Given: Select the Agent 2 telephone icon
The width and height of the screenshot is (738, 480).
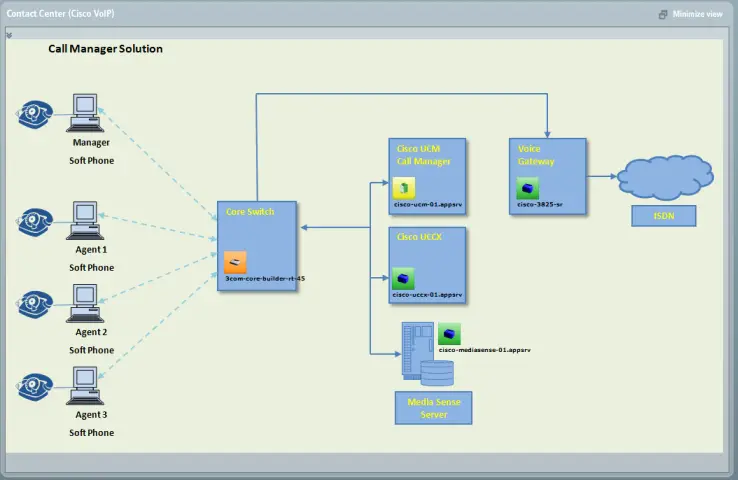Looking at the screenshot, I should point(34,304).
